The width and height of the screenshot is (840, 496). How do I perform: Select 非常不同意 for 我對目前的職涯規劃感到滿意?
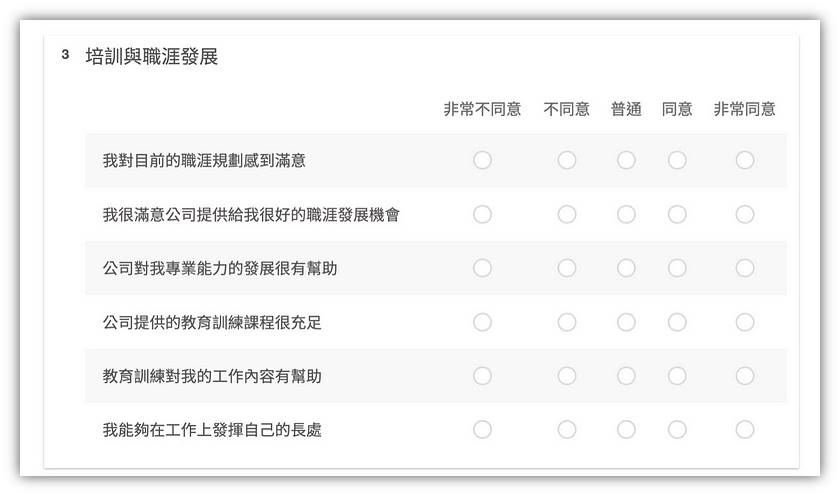tap(482, 160)
